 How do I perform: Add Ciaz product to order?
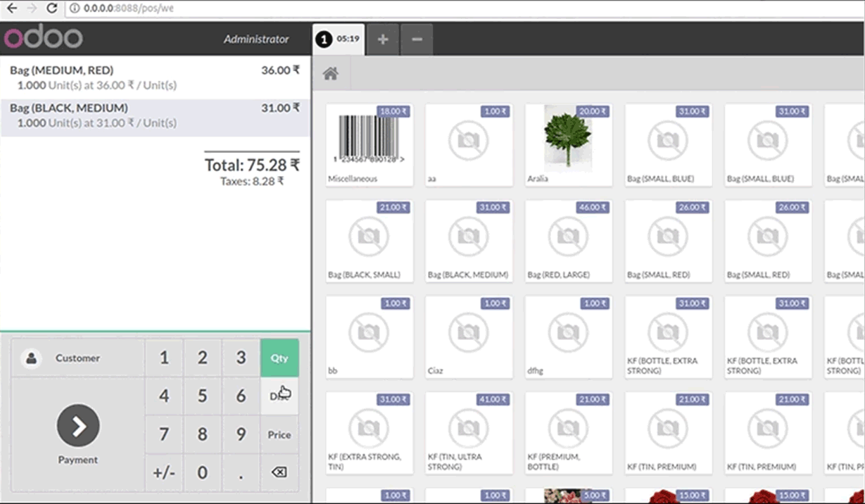click(469, 337)
